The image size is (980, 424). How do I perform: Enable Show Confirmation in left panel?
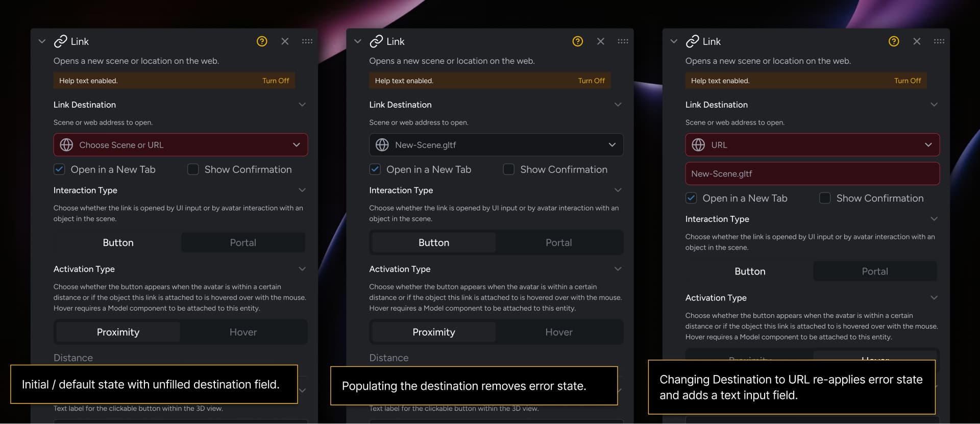point(193,169)
